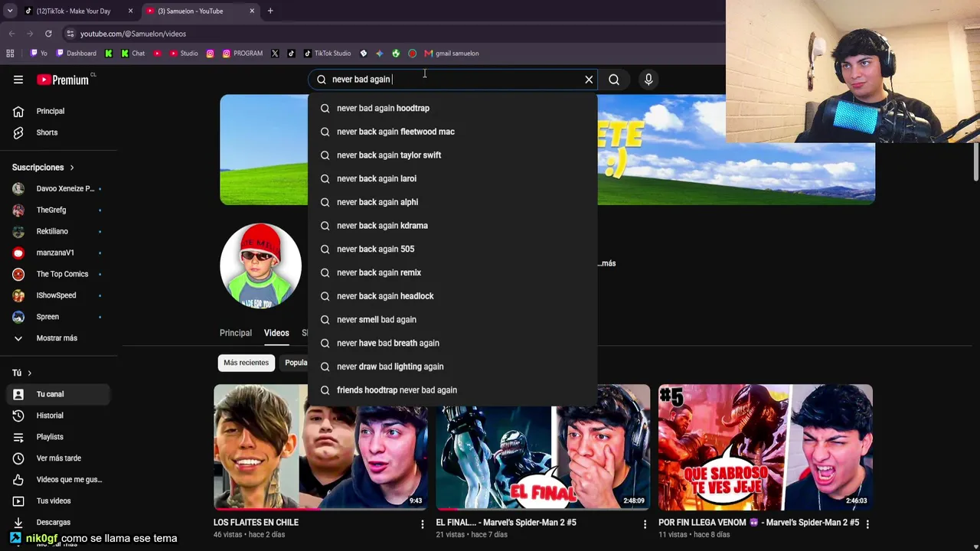Screen dimensions: 980x551
Task: Click the search field containing 'never bad again'
Action: [x=453, y=80]
